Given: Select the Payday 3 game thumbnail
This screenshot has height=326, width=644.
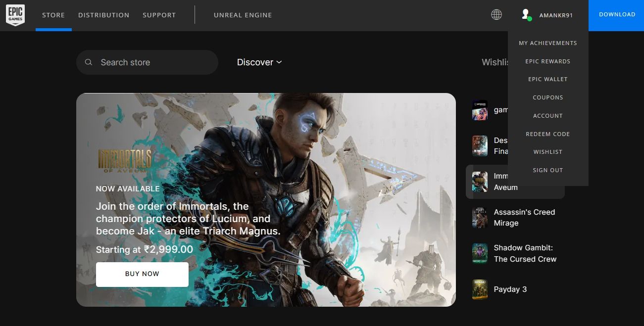Looking at the screenshot, I should [x=480, y=290].
